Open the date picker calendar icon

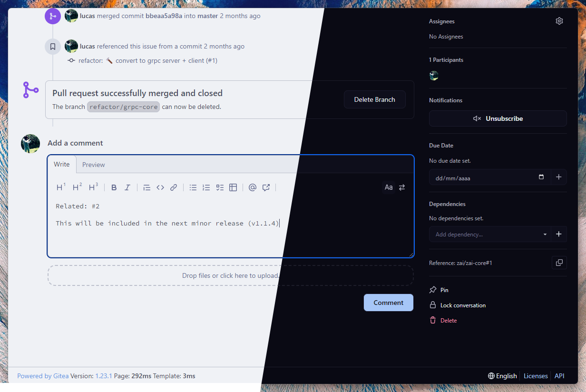[x=541, y=177]
